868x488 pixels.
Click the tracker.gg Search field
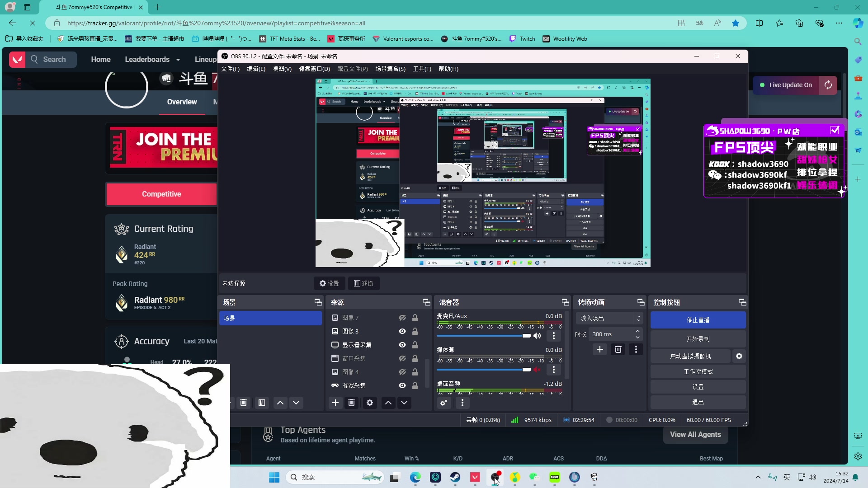[x=51, y=60]
